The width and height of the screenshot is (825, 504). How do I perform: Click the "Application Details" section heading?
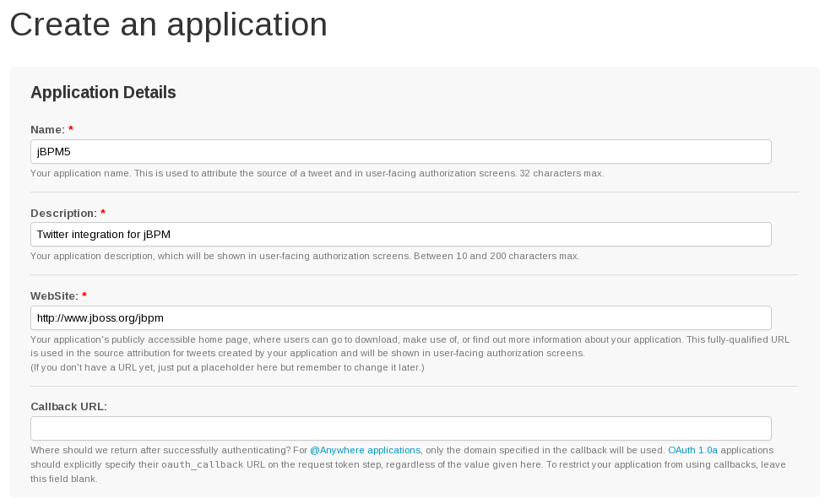pyautogui.click(x=103, y=93)
